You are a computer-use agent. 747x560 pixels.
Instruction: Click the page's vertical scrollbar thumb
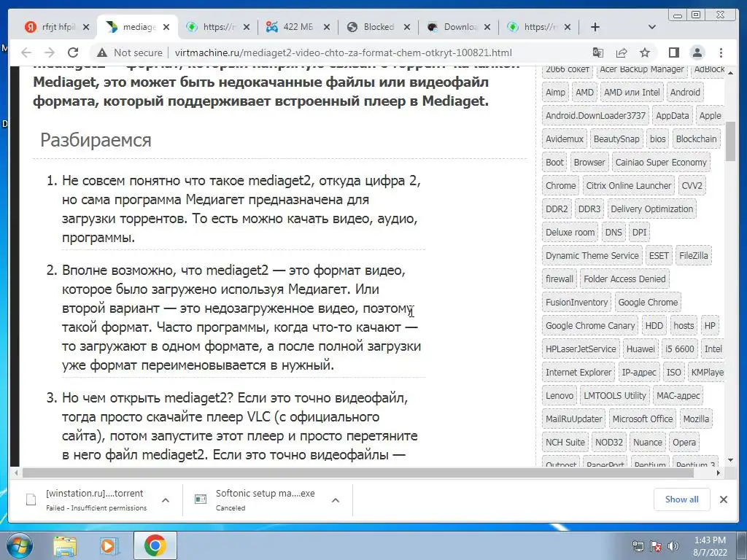(730, 141)
